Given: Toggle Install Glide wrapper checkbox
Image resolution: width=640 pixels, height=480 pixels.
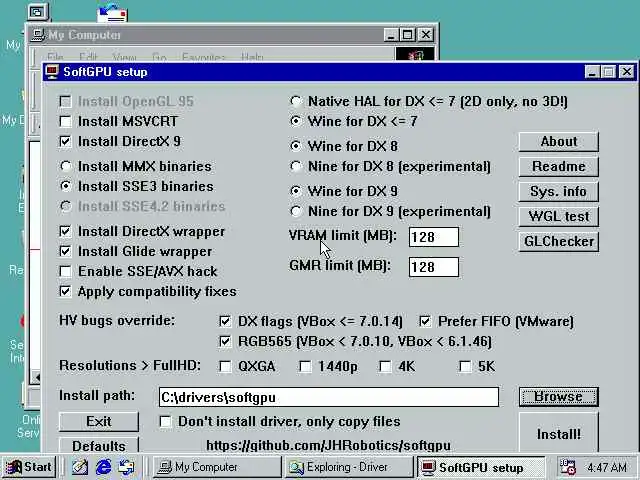Looking at the screenshot, I should [65, 251].
